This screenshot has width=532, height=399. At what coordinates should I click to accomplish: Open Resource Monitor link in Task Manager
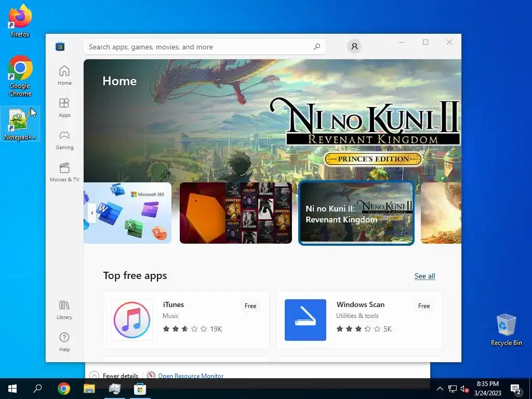pos(191,376)
